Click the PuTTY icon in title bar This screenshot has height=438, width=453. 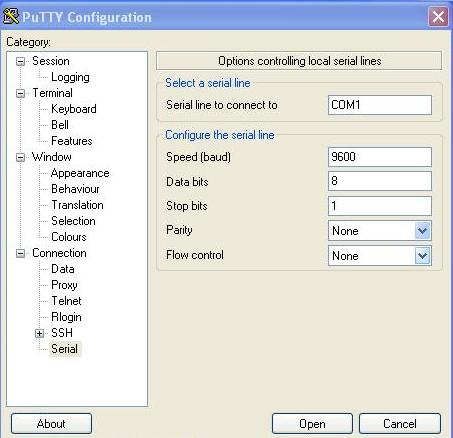coord(11,16)
